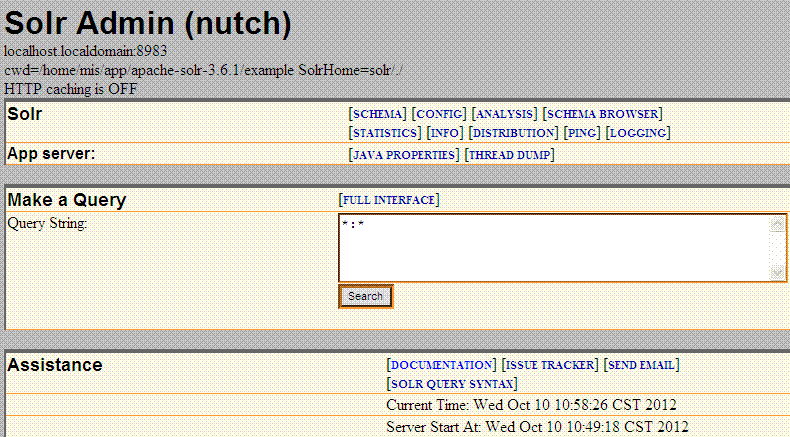Click the Solr Admin (nutch) heading
This screenshot has height=437, width=790.
[148, 23]
